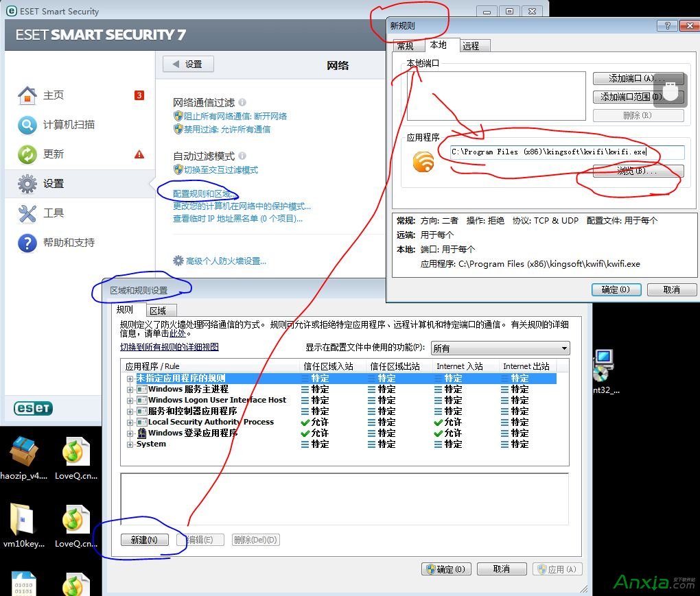The width and height of the screenshot is (700, 596).
Task: Open top LoveQ.cn desktop audio file
Action: click(x=76, y=451)
